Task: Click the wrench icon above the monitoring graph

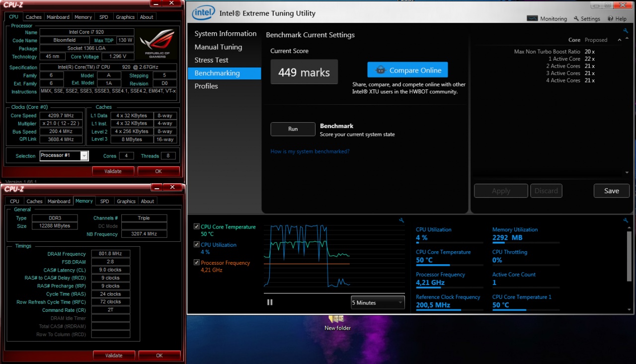Action: (x=401, y=220)
